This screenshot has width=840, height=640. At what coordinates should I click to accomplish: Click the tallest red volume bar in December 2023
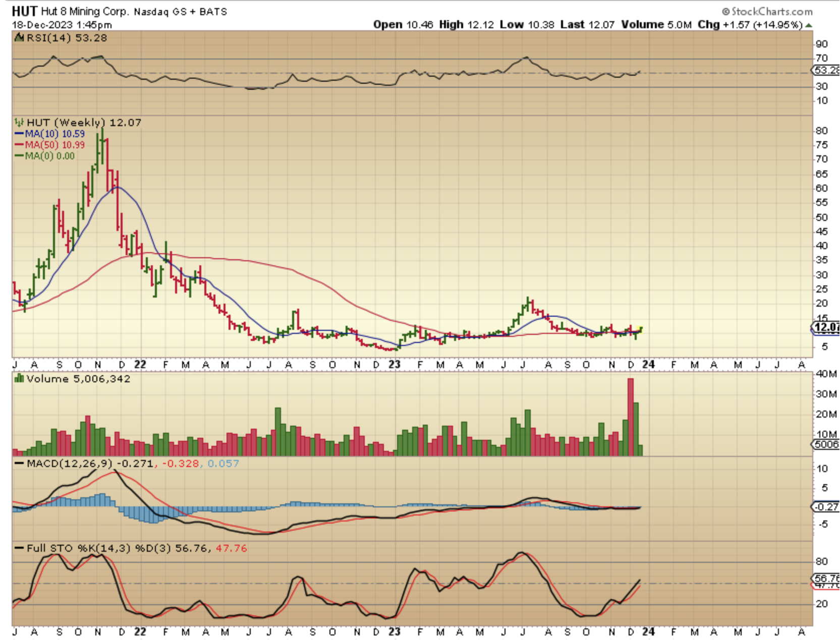tap(631, 417)
